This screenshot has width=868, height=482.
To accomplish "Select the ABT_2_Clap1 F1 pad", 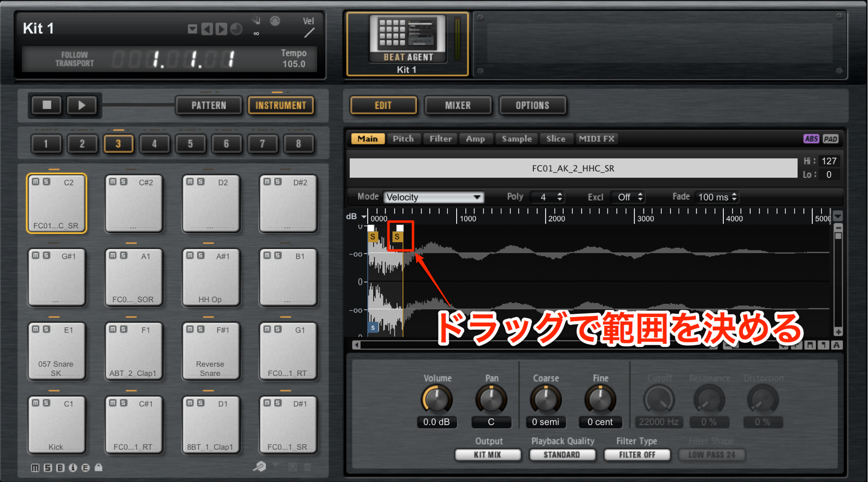I will (134, 351).
